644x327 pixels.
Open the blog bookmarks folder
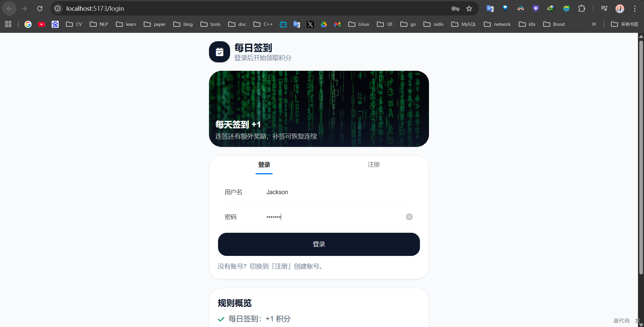(183, 24)
